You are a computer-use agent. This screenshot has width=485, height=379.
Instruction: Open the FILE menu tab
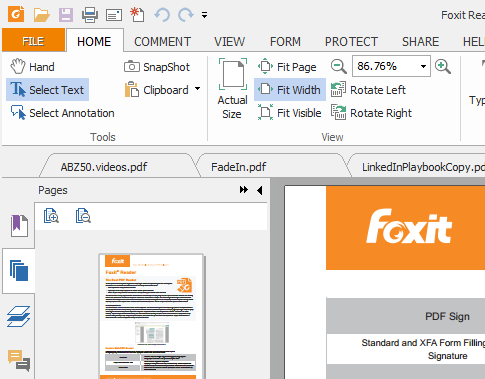(33, 41)
